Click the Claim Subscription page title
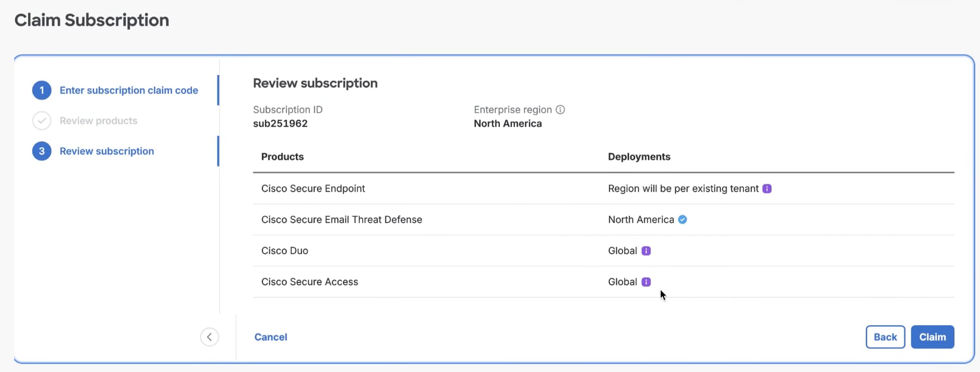Image resolution: width=980 pixels, height=372 pixels. coord(92,20)
